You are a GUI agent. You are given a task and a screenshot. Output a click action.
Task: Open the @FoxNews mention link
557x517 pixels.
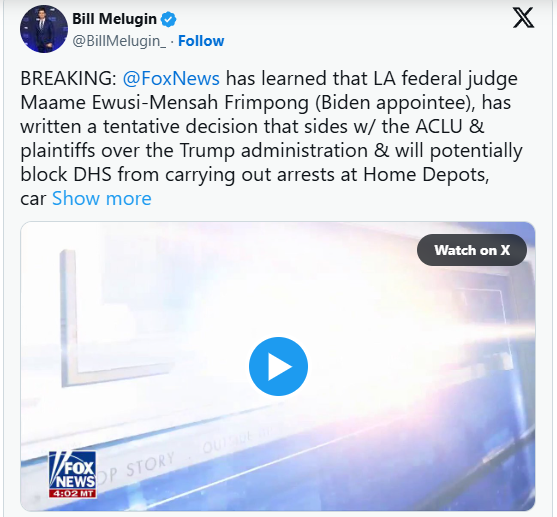[x=171, y=78]
